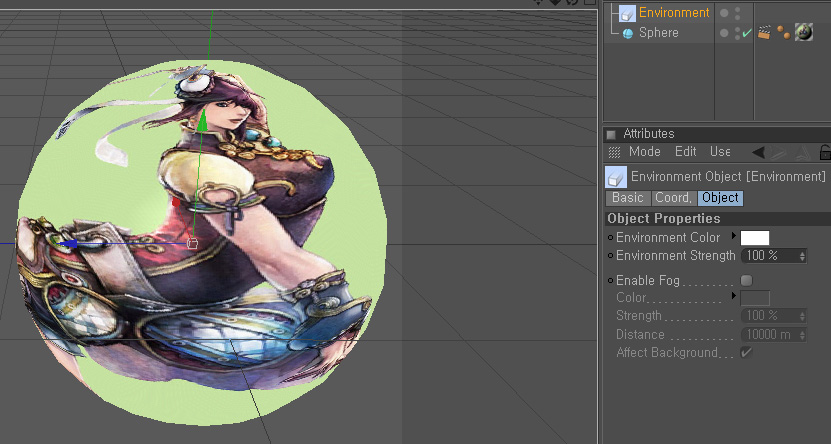Screen dimensions: 831x444
Task: Open the Mode menu in Attributes
Action: tap(644, 152)
